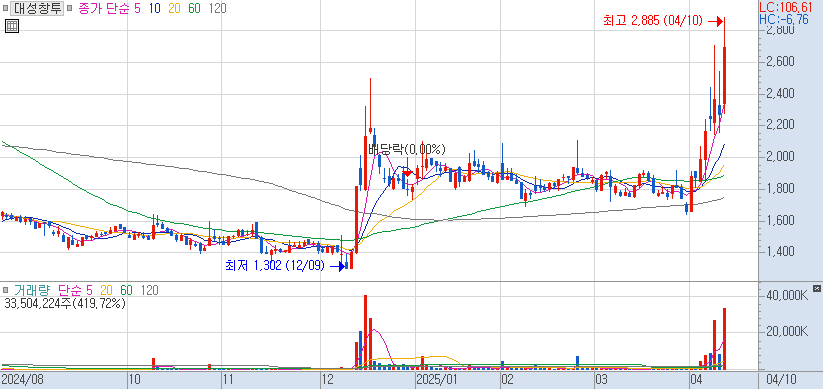Select the price 5-day moving average label
The width and height of the screenshot is (823, 389).
point(138,8)
